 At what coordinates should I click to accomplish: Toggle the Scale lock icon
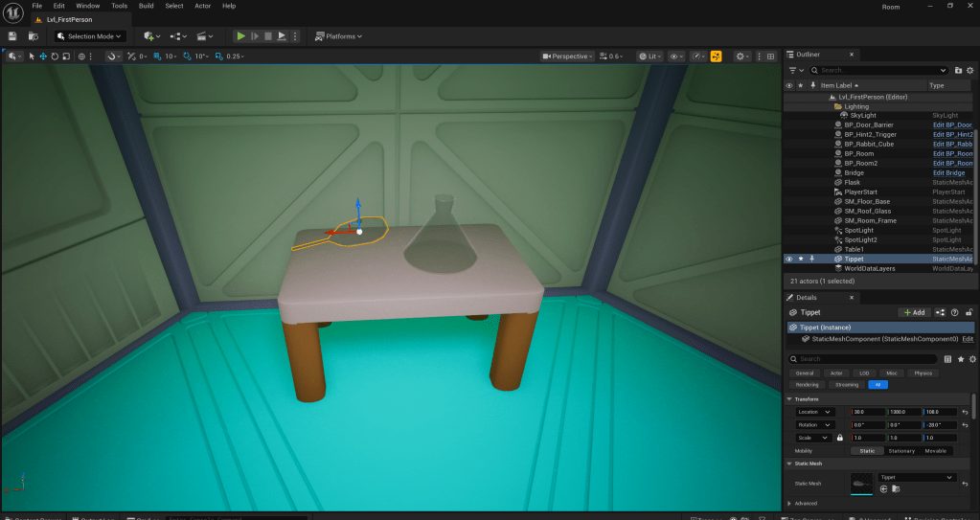(x=839, y=438)
